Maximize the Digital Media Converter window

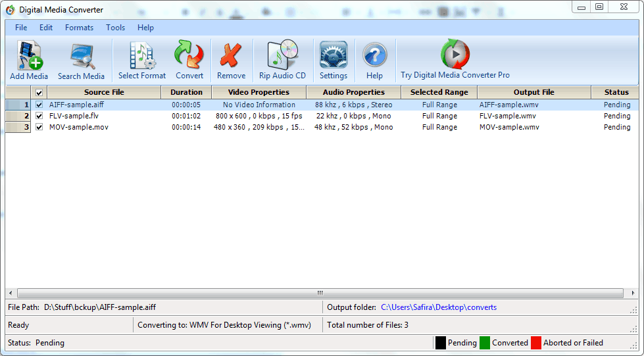click(x=599, y=7)
